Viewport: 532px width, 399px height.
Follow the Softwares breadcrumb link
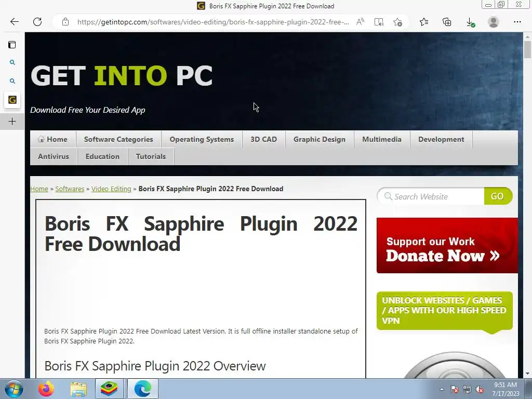tap(70, 189)
